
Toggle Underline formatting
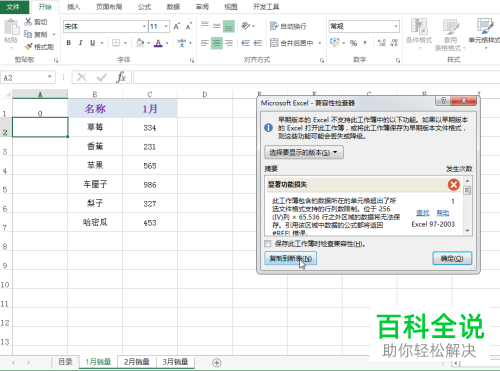pyautogui.click(x=93, y=43)
